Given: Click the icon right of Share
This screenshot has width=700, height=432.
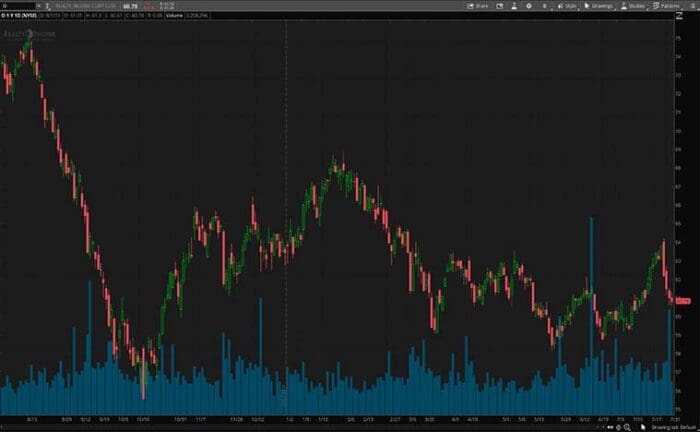Looking at the screenshot, I should tap(500, 6).
